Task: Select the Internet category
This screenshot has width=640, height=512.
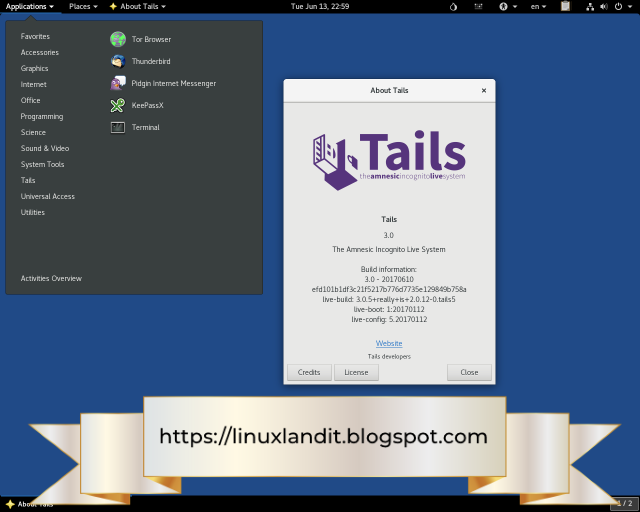Action: coord(33,84)
